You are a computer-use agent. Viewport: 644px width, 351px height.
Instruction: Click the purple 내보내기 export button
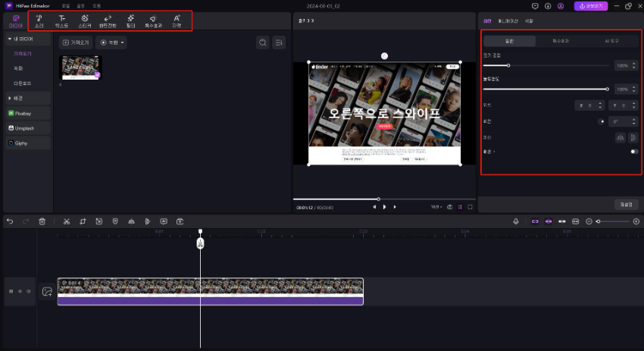coord(591,5)
